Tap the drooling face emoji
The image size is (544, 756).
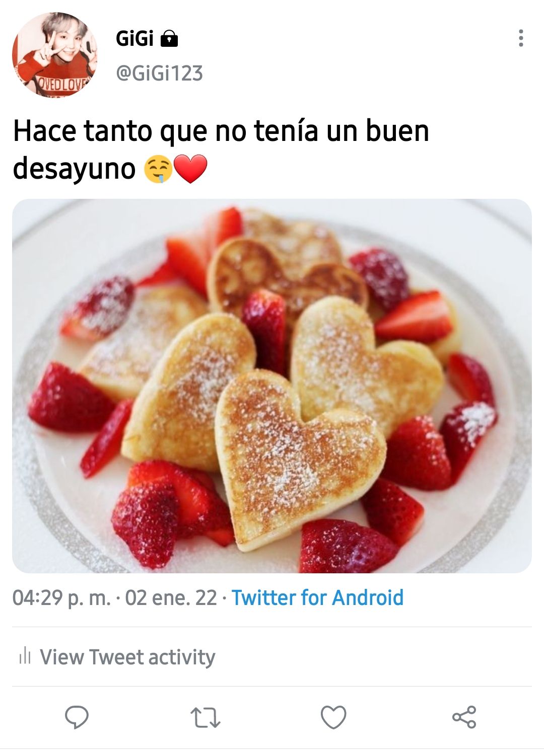pyautogui.click(x=158, y=169)
